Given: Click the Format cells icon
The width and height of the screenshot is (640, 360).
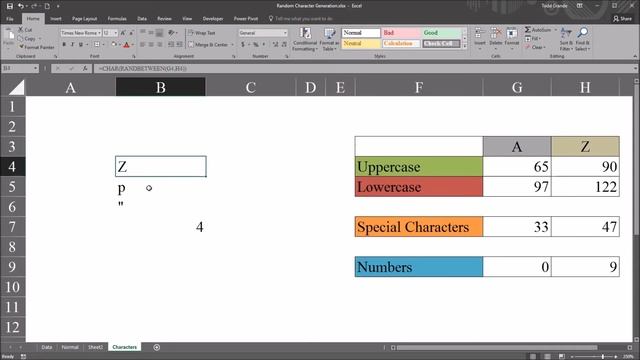Looking at the screenshot, I should [x=511, y=37].
